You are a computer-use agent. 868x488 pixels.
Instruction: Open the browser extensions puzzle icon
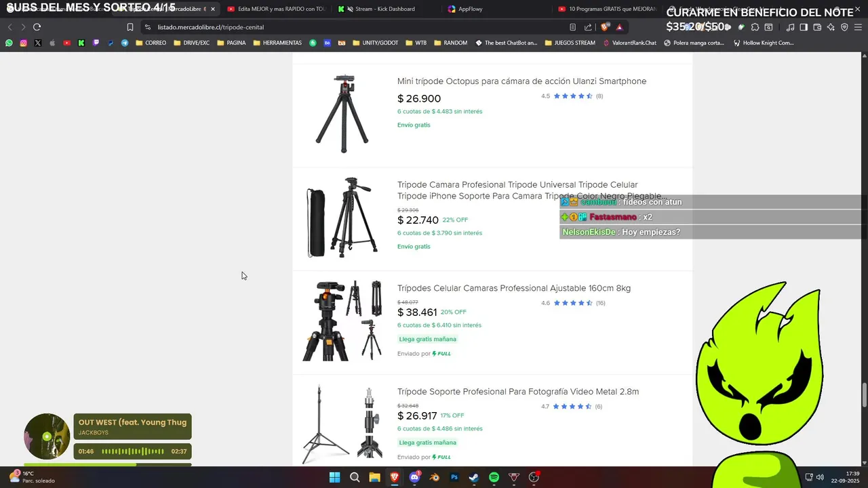tap(755, 27)
